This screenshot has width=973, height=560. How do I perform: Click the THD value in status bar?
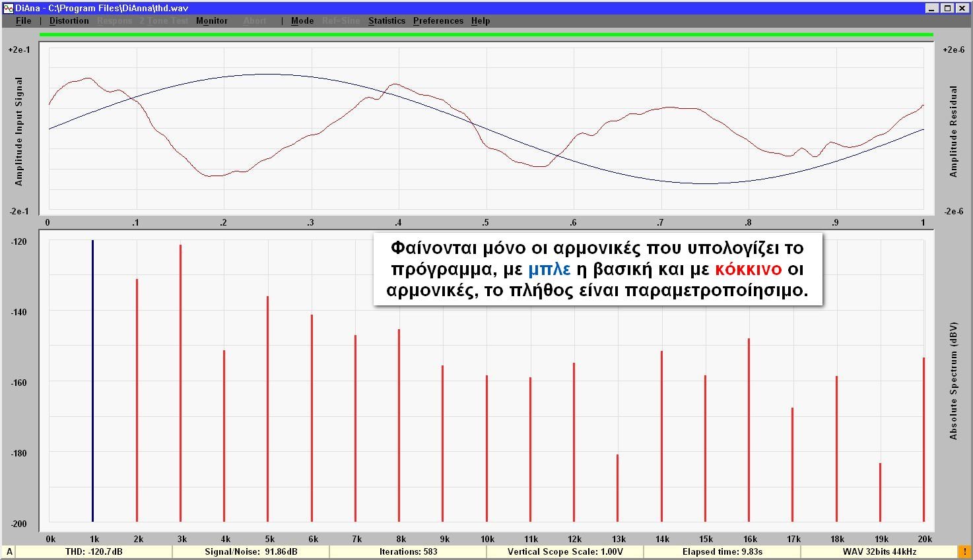pos(93,551)
